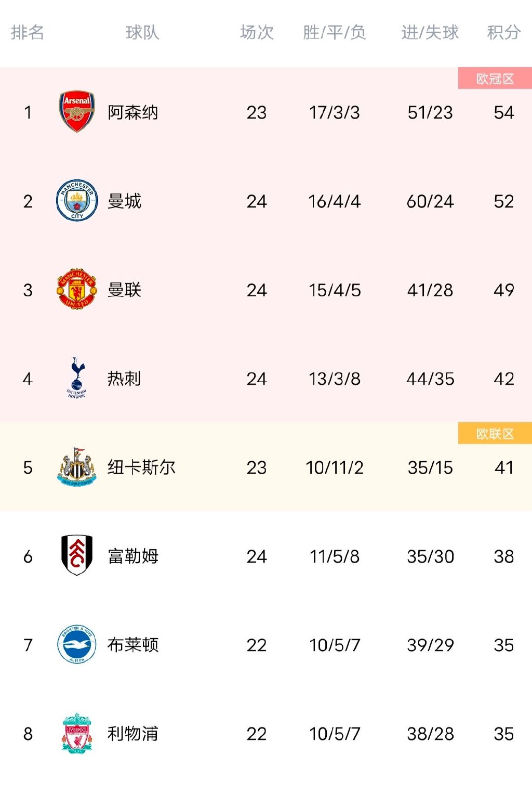532x793 pixels.
Task: Click 富勒姆's 11/5/8 record
Action: tap(335, 556)
